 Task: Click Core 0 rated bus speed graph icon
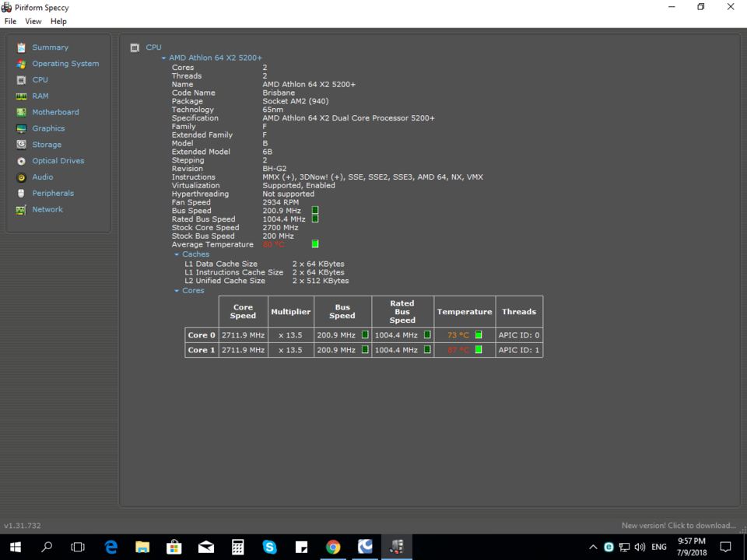[x=427, y=334]
